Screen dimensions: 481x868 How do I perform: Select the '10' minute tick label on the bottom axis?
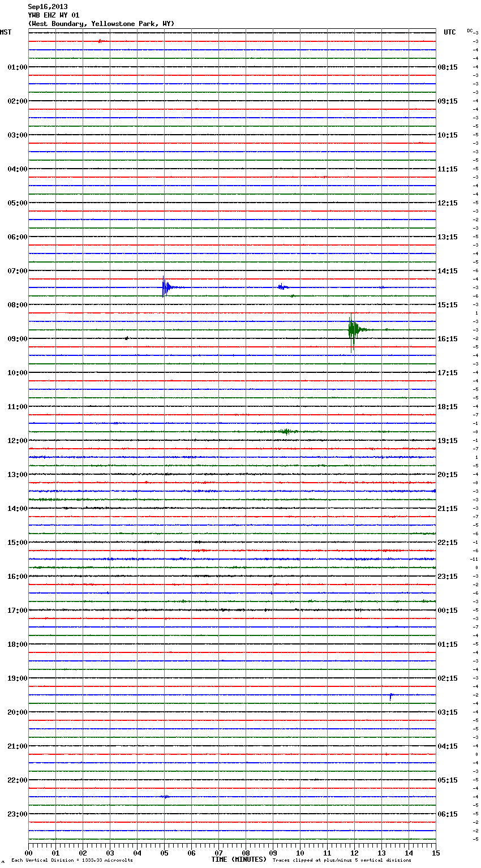pos(300,853)
